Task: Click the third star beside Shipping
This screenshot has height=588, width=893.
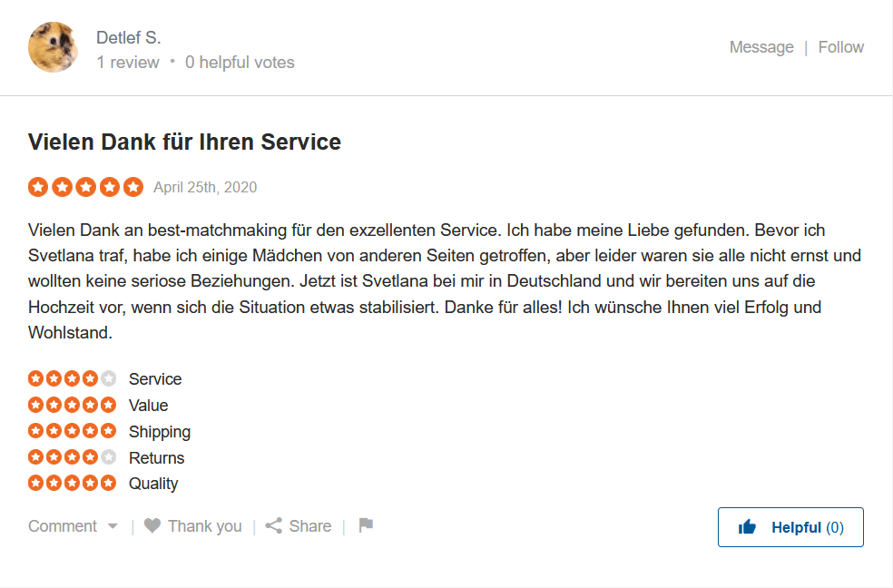Action: pos(73,431)
